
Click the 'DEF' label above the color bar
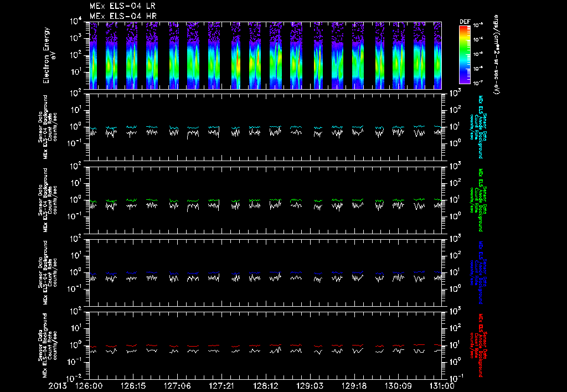(x=465, y=22)
